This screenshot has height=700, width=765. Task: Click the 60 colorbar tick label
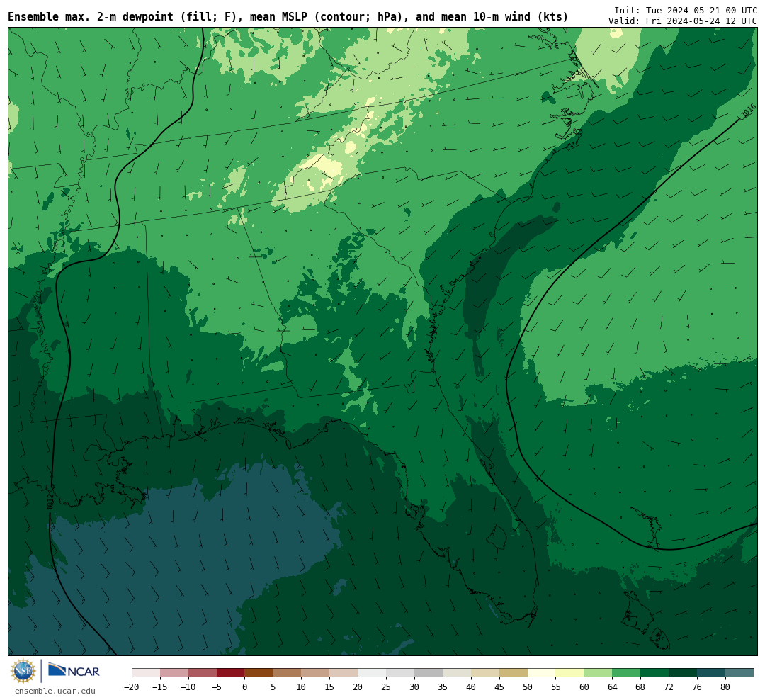click(584, 687)
